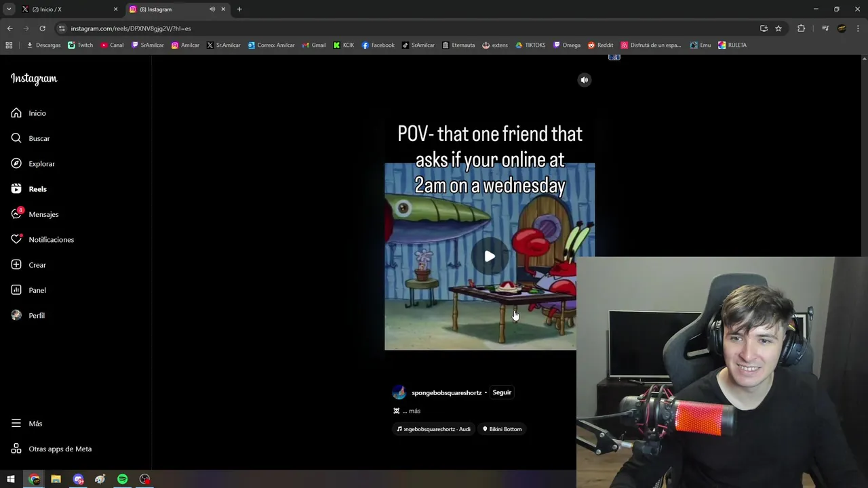868x488 pixels.
Task: Open OBS Studio from the taskbar
Action: point(144,479)
